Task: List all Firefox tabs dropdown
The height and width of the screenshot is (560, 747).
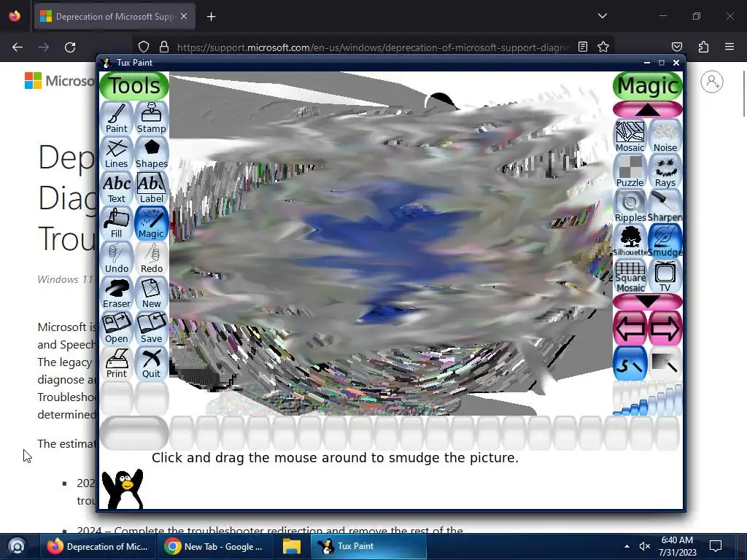Action: pos(602,16)
